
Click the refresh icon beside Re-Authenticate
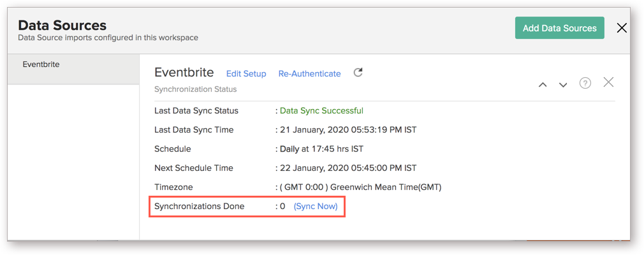click(x=358, y=73)
